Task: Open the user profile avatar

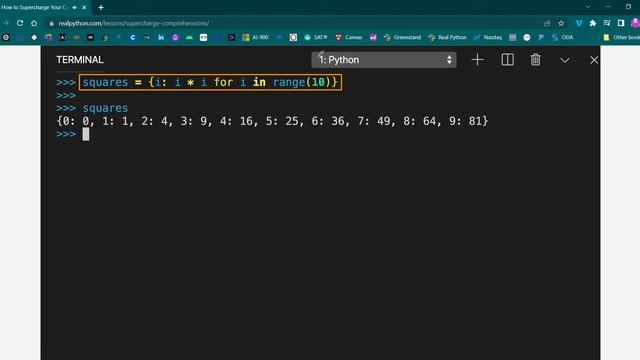Action: [x=636, y=23]
